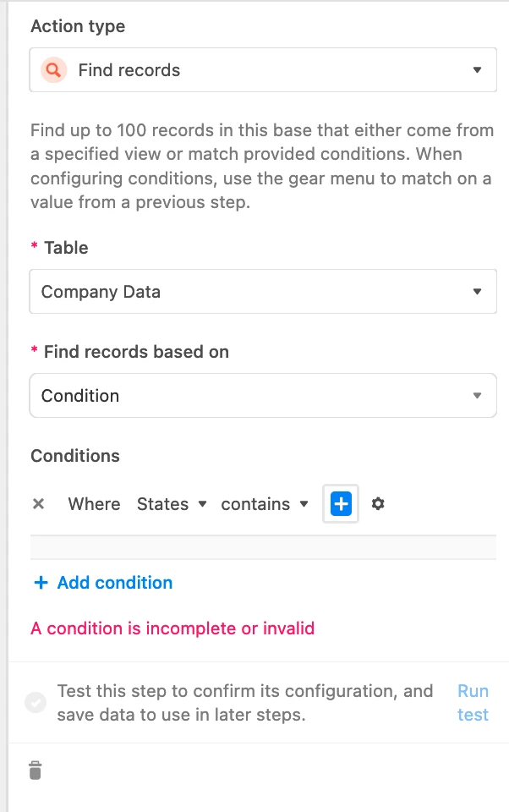Open the Action type dropdown
Viewport: 509px width, 812px height.
point(263,70)
